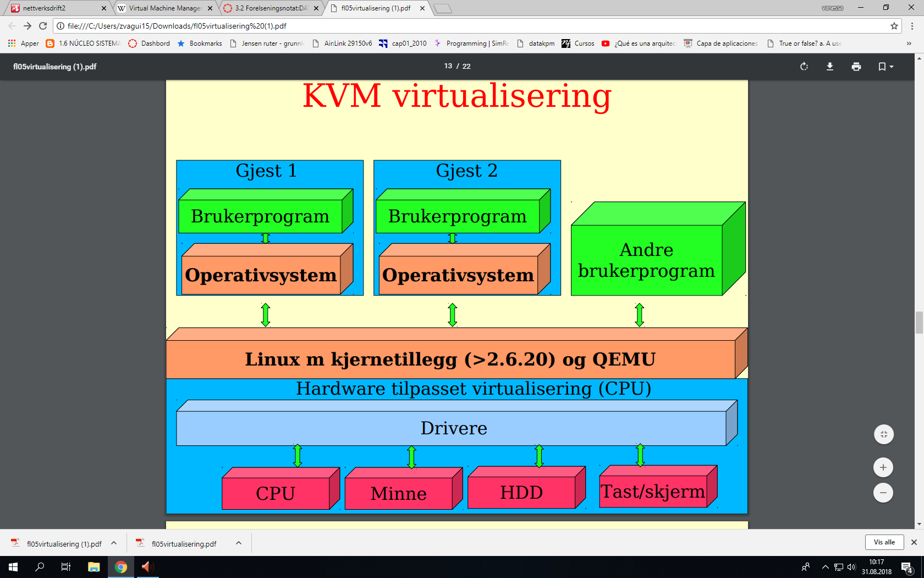
Task: Open the Bookmarks star folder
Action: coord(200,43)
